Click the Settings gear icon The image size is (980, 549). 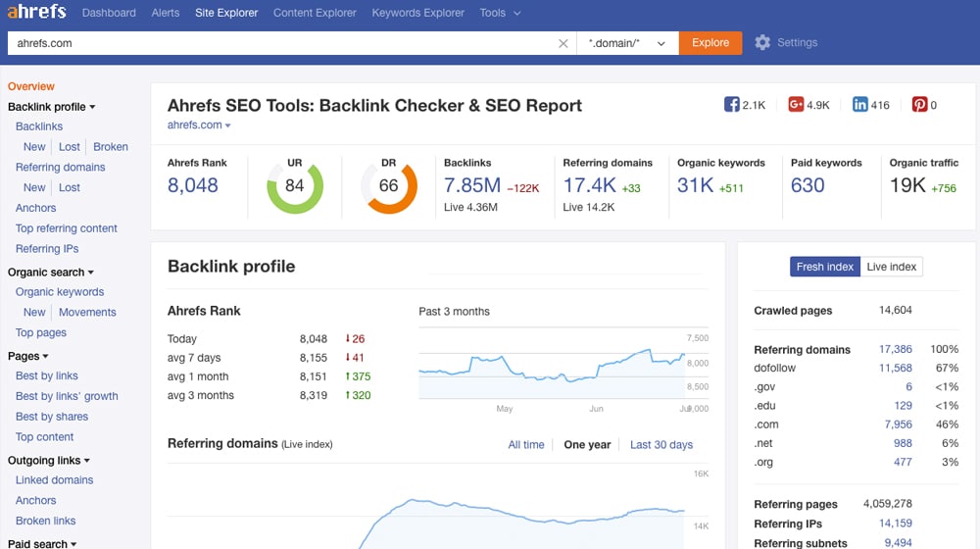pos(761,42)
